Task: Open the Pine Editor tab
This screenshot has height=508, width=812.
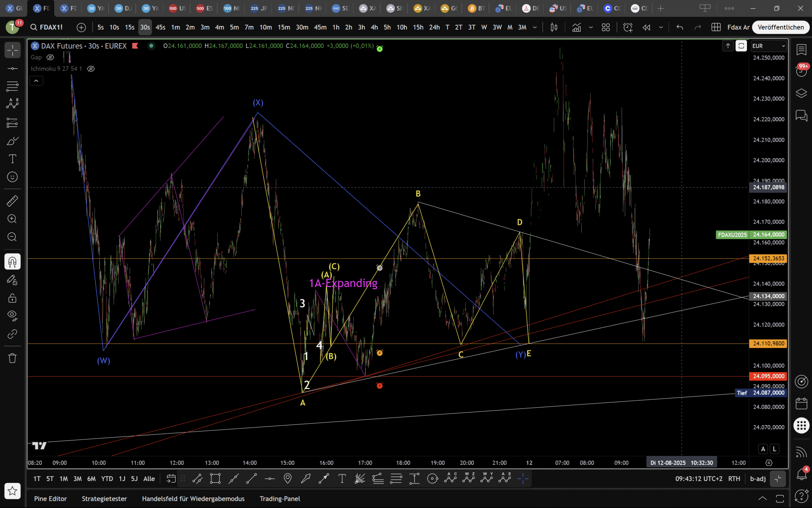Action: 50,499
